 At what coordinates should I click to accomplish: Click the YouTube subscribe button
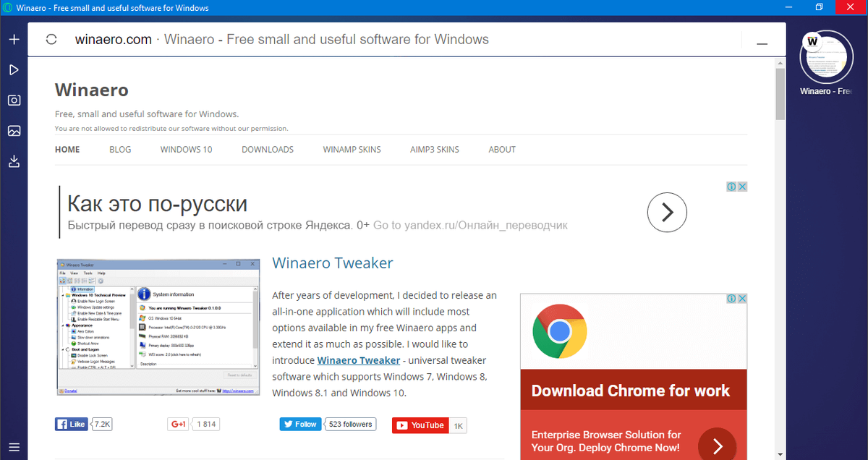point(420,425)
